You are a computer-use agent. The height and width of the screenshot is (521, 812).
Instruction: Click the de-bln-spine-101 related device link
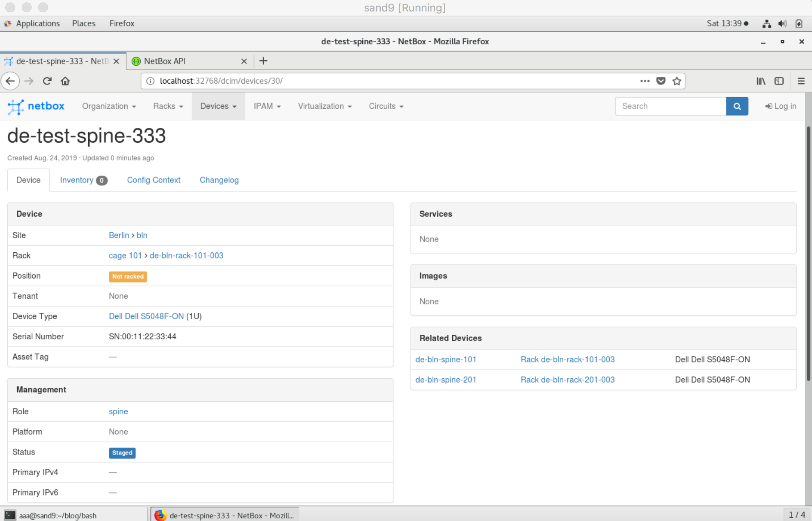click(446, 359)
